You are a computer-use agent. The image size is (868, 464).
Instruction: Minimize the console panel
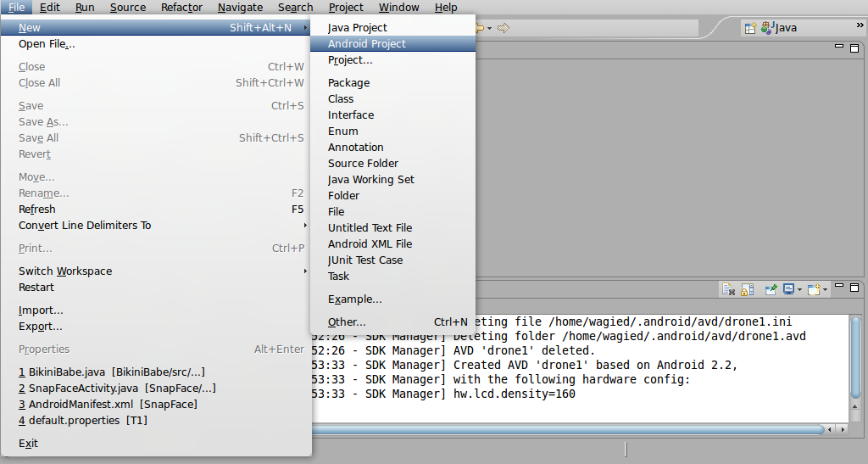click(839, 286)
